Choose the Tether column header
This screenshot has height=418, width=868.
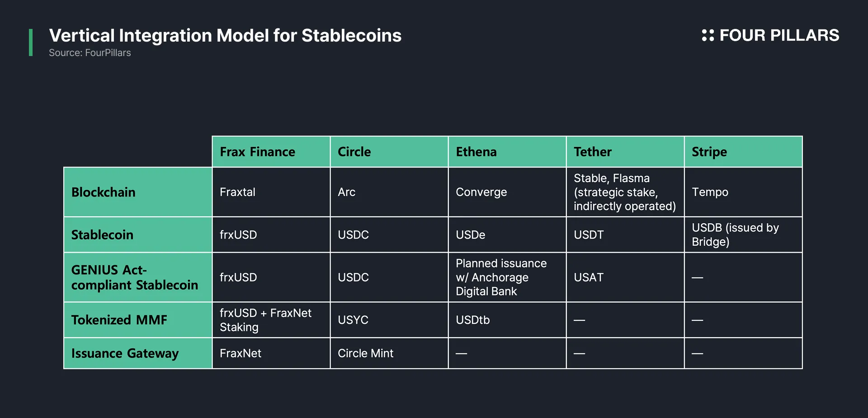pyautogui.click(x=592, y=152)
